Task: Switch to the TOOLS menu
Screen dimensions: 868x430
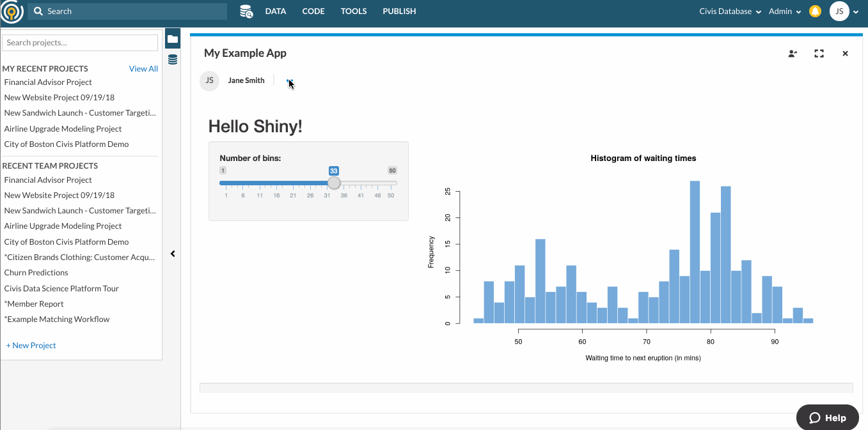Action: tap(354, 11)
